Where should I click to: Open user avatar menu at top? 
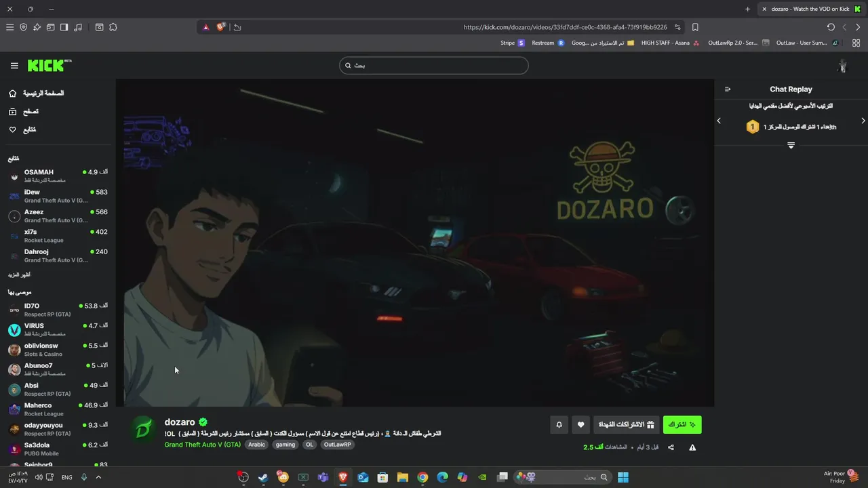(843, 66)
